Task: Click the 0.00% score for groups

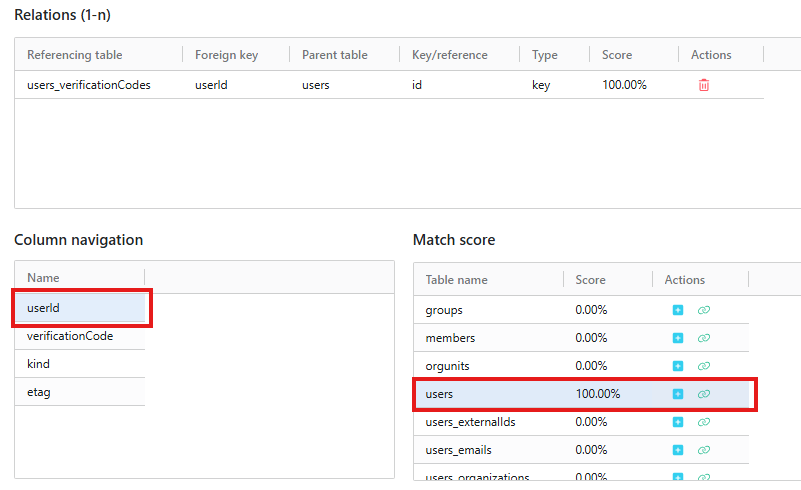Action: pos(591,310)
